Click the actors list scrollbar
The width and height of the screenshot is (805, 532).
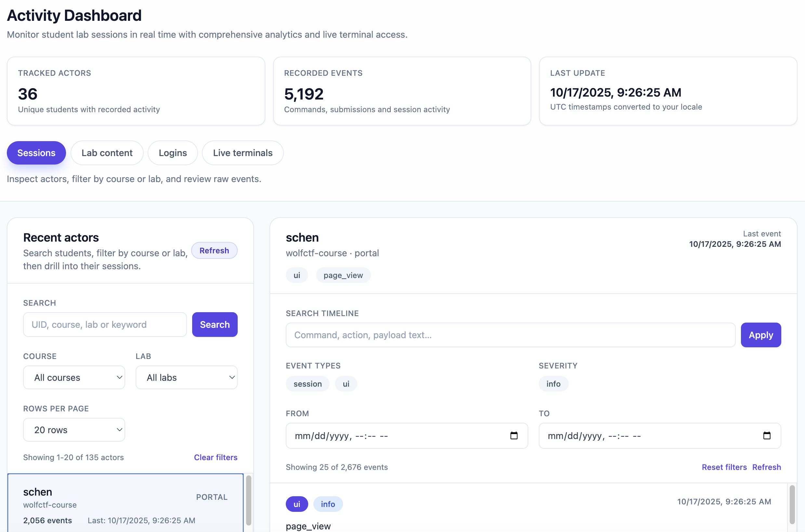click(249, 500)
